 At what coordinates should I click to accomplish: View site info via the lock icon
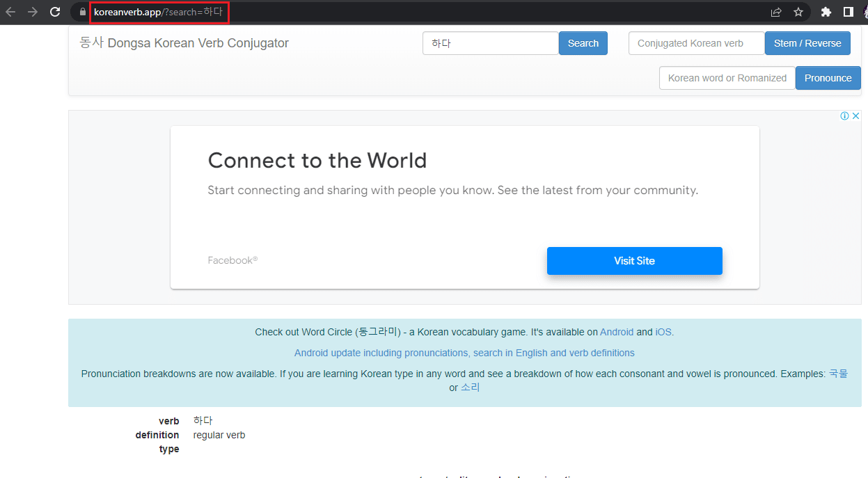(x=83, y=12)
